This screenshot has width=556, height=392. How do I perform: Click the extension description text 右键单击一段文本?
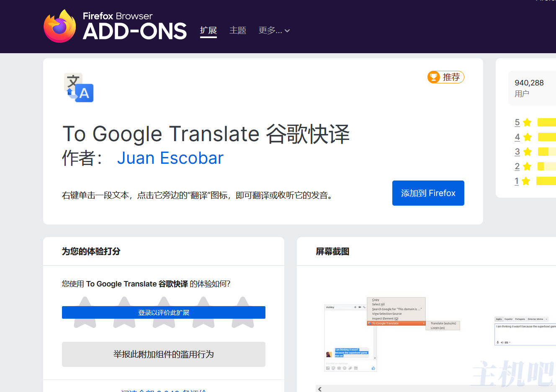pos(197,195)
